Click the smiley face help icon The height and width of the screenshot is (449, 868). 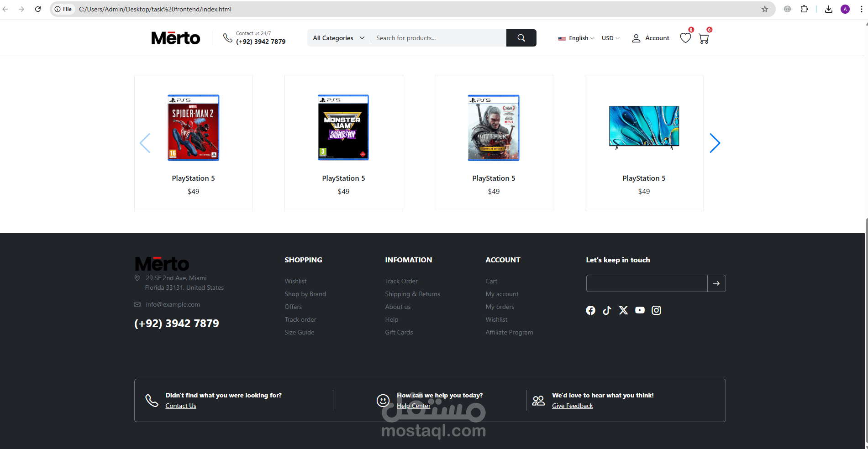(x=383, y=401)
